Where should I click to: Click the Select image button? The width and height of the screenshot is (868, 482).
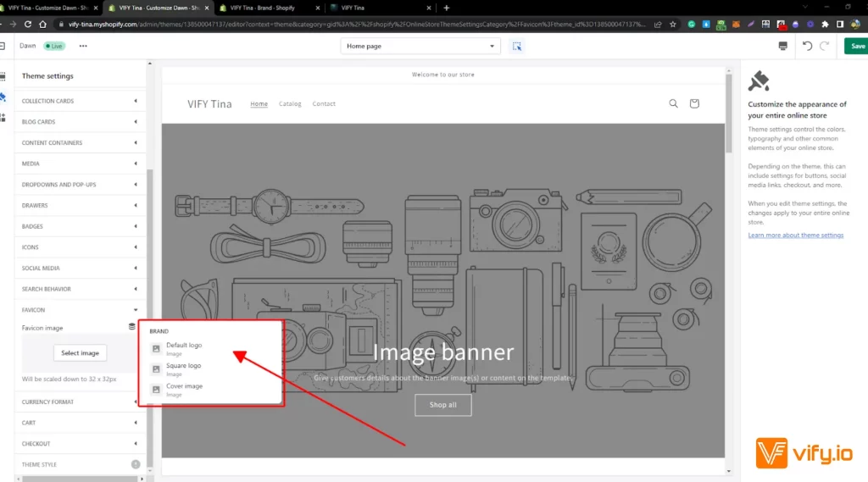(x=80, y=353)
